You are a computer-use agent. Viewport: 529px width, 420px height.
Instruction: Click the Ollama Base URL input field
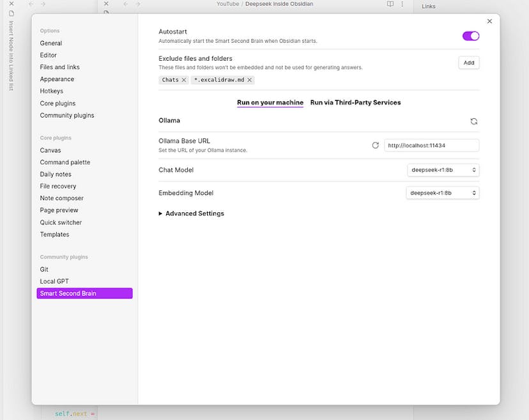[x=431, y=146]
